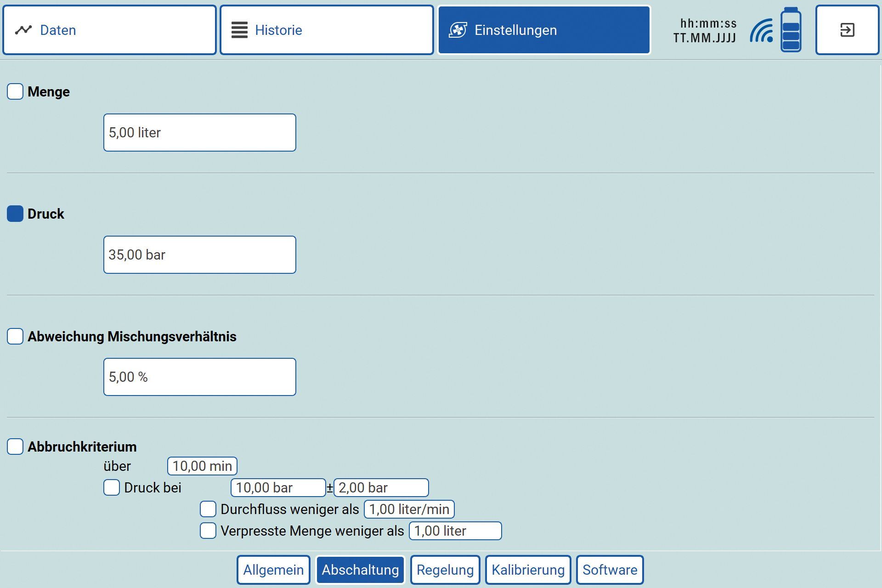
Task: Click the 10,00 min duration field
Action: [x=202, y=466]
